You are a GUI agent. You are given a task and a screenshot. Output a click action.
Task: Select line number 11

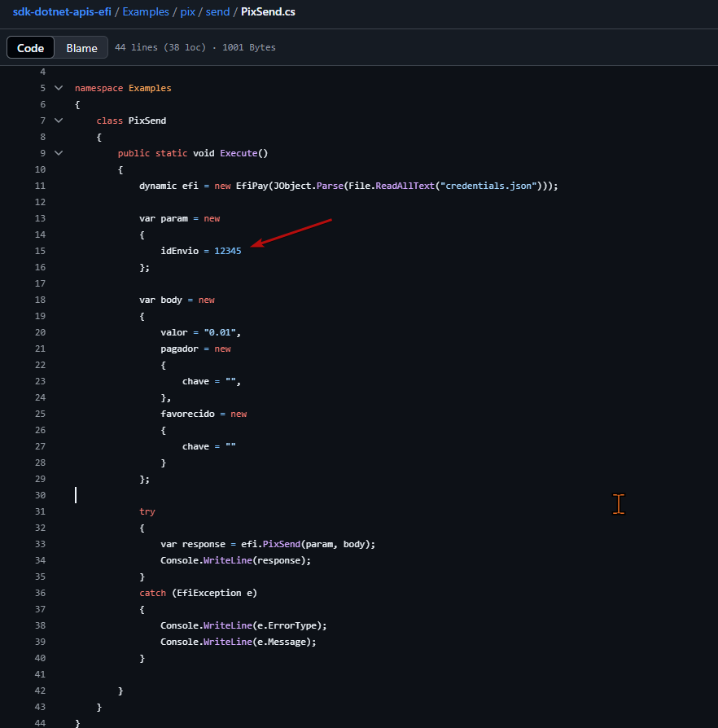tap(41, 186)
